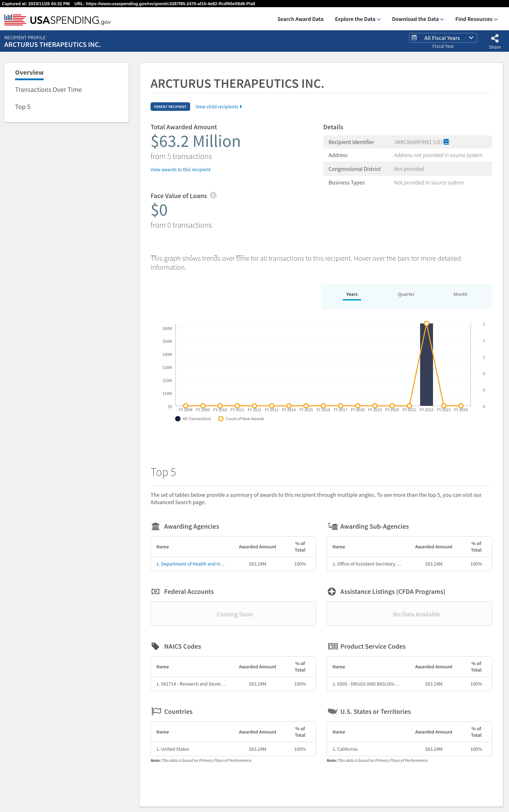
Task: Click View child recipients link
Action: click(x=218, y=107)
